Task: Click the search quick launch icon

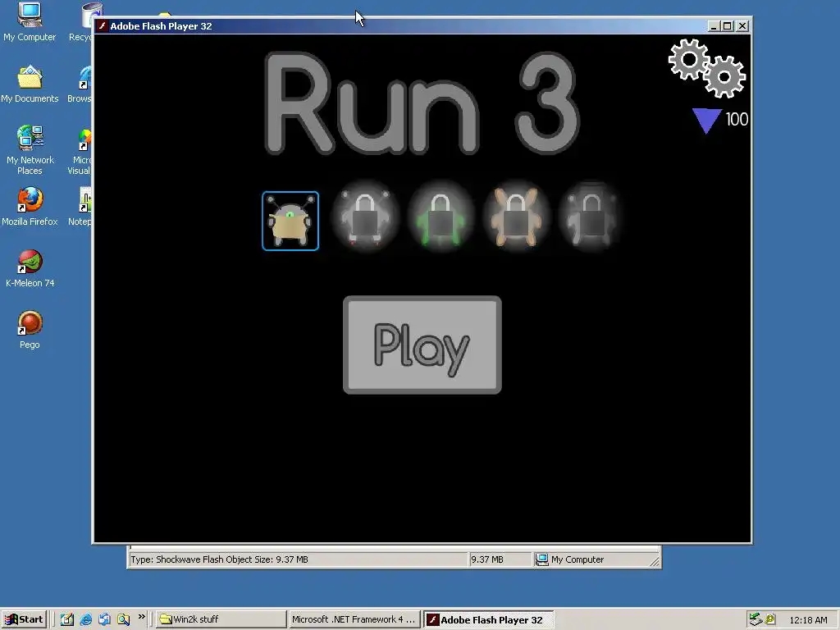Action: 123,619
